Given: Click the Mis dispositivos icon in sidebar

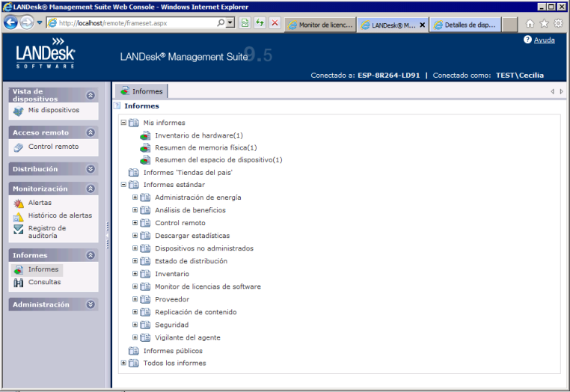Looking at the screenshot, I should tap(18, 111).
